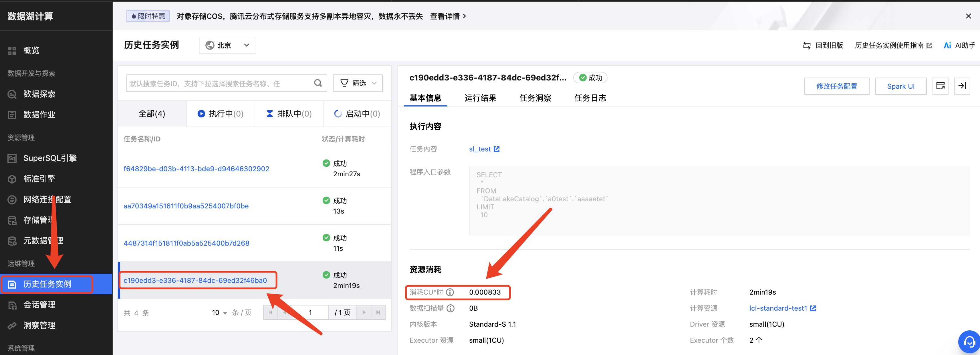Click the 回到旧版 switch icon

click(x=807, y=45)
